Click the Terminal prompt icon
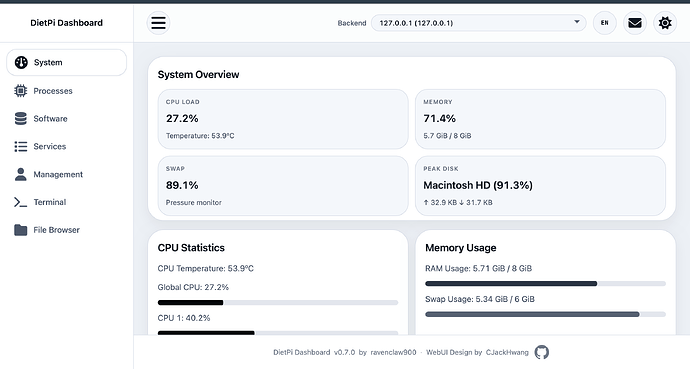 click(x=21, y=202)
